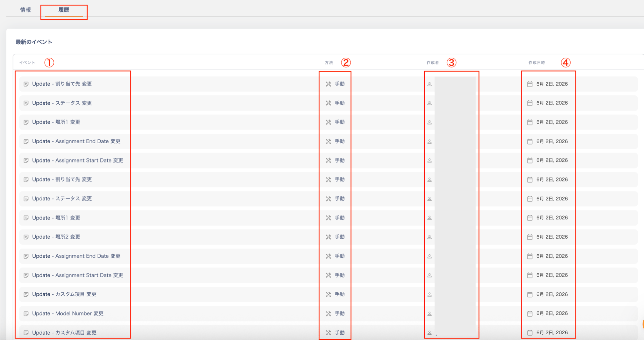Click note icon of first 場所1 変更 row

(26, 122)
